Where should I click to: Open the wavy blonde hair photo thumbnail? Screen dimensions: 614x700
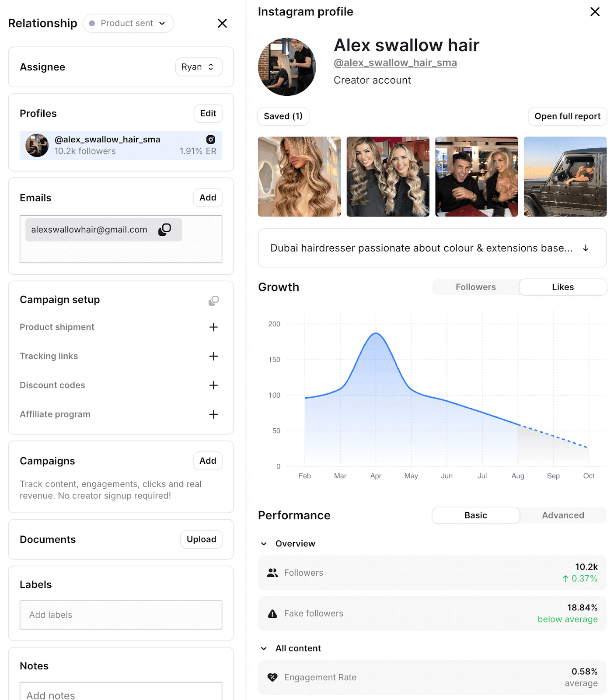pyautogui.click(x=299, y=177)
